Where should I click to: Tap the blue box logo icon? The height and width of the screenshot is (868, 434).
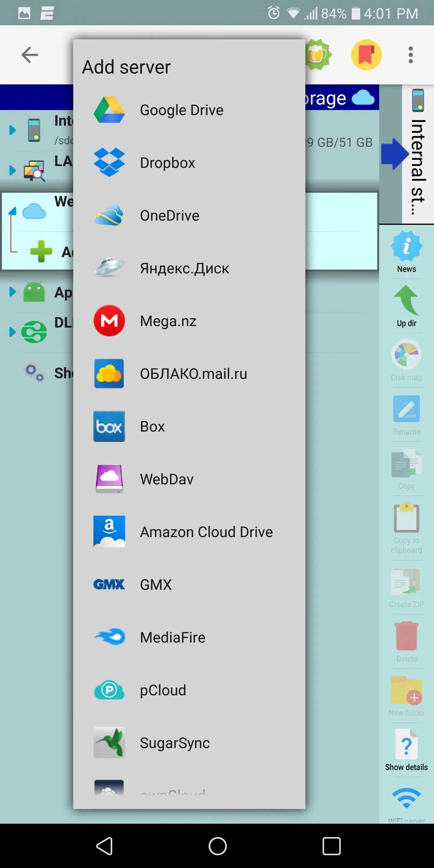[x=109, y=426]
